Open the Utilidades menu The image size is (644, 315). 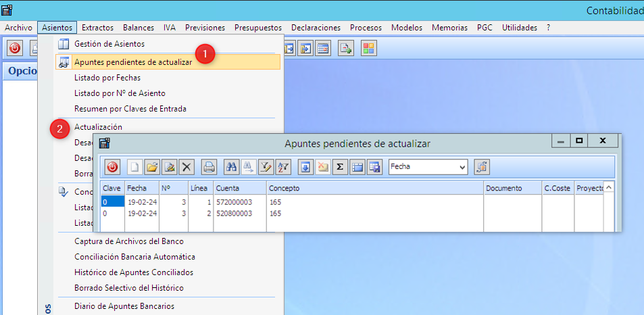[520, 28]
